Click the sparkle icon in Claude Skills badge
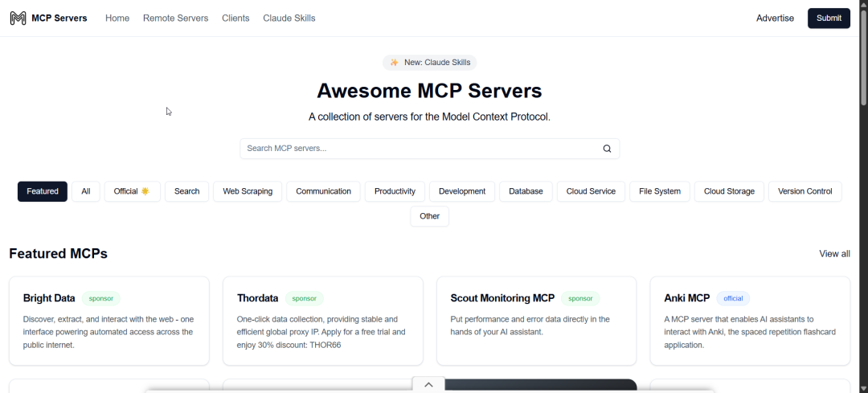 tap(394, 63)
